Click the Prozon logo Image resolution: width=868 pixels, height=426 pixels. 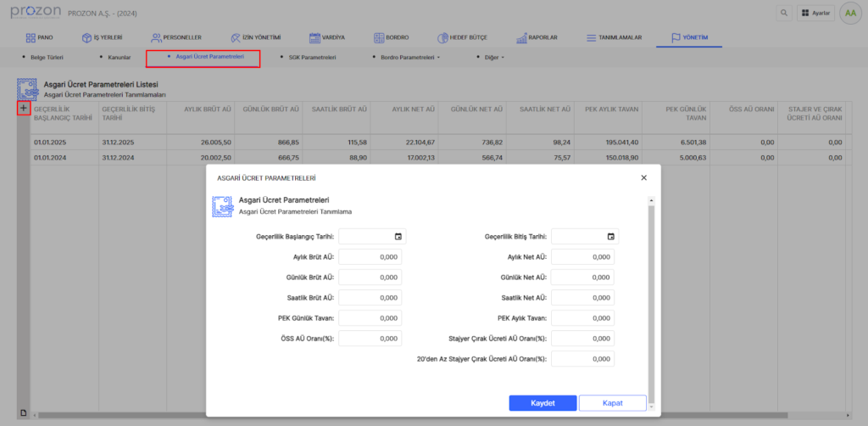[x=36, y=12]
